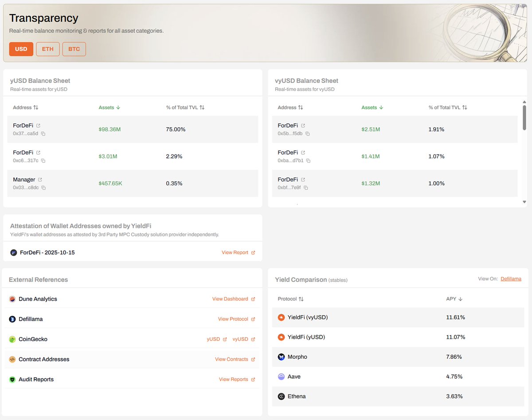Click the Audit Reports shield icon
The width and height of the screenshot is (532, 420).
click(12, 380)
